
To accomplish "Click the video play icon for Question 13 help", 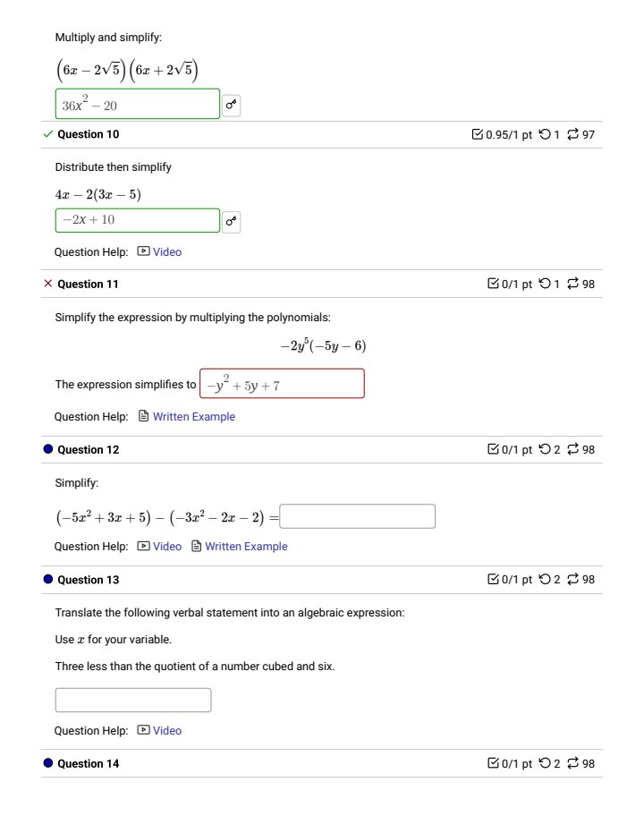I will click(144, 730).
